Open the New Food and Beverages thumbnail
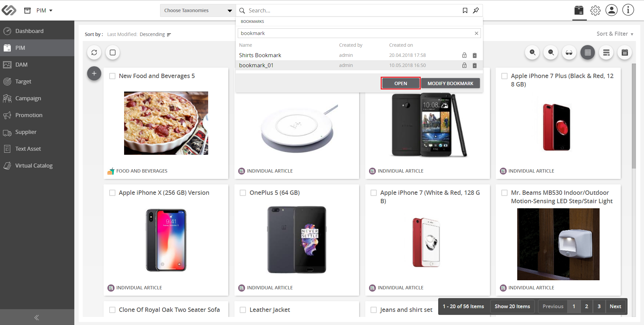Viewport: 644px width, 325px height. (166, 123)
